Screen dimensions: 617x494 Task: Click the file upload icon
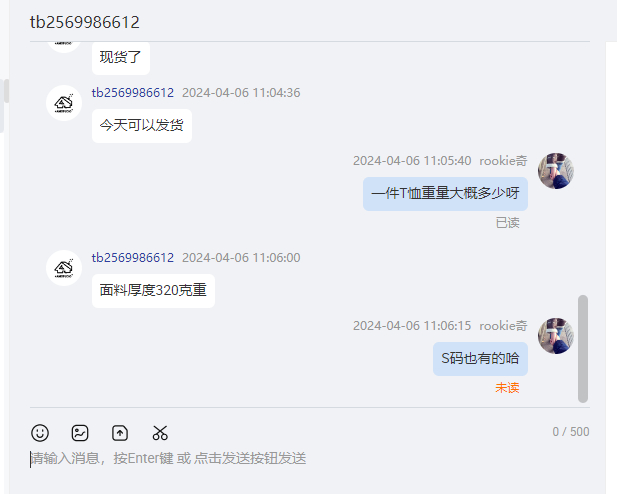(120, 433)
